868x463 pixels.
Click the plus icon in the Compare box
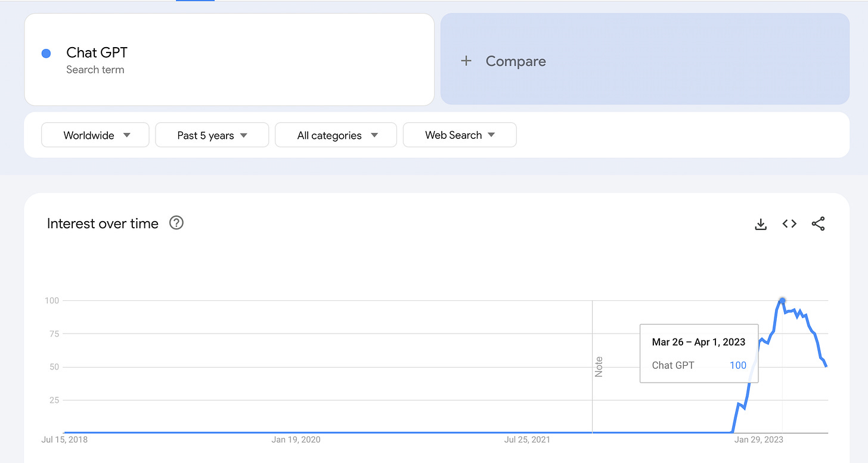[x=466, y=61]
